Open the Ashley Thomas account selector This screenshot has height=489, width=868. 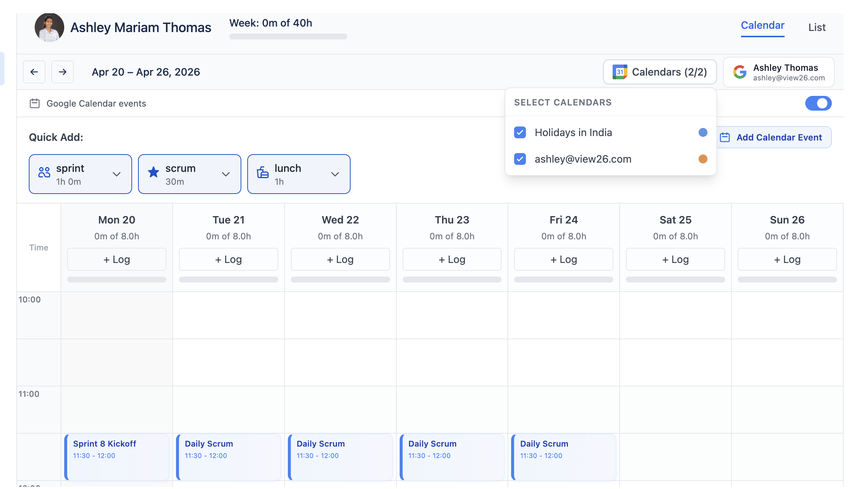[x=779, y=72]
